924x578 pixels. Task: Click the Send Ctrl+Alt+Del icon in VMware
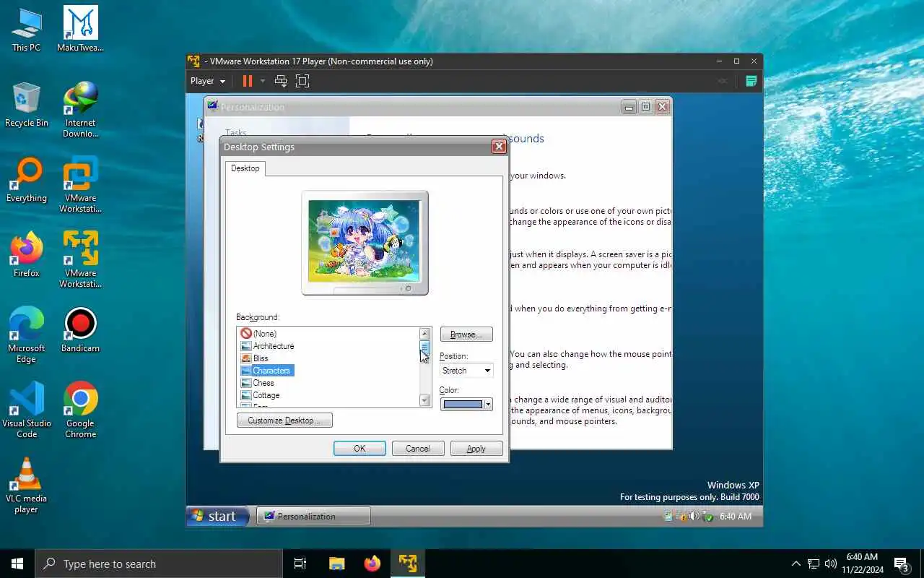pos(281,81)
